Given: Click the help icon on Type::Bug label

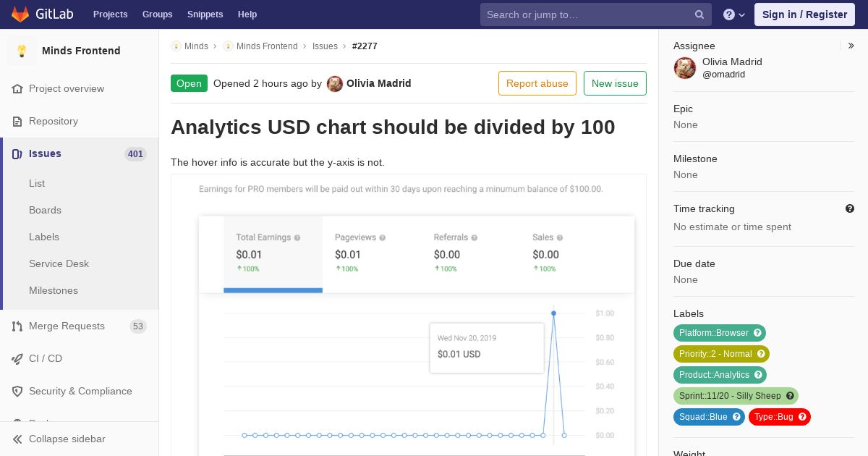Looking at the screenshot, I should (x=802, y=417).
